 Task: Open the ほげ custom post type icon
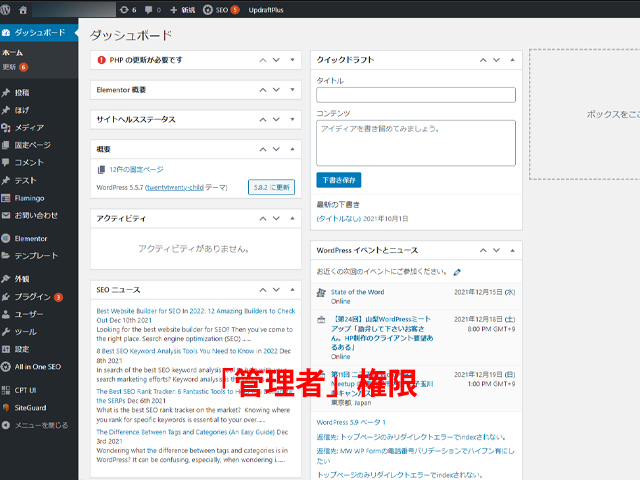coord(6,110)
